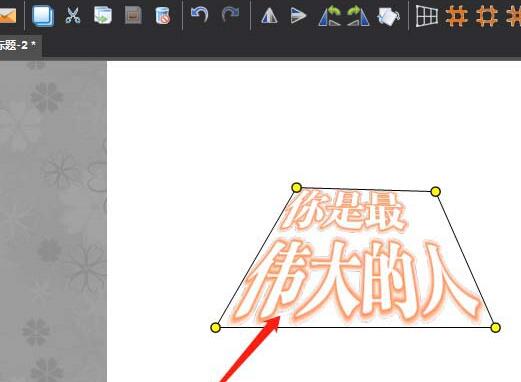Screen dimensions: 521x382
Task: Click the delete trash bin icon
Action: pos(163,16)
